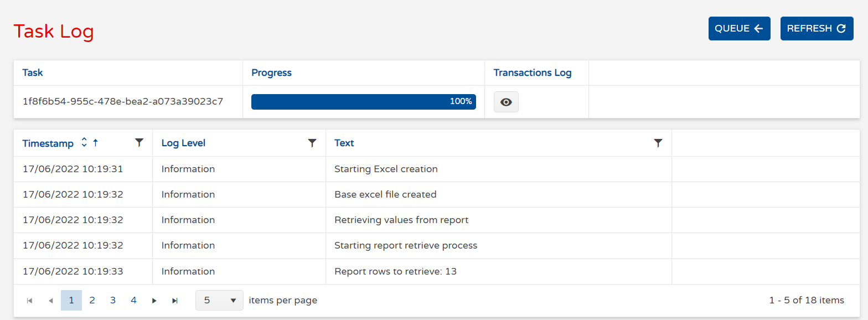Jump to the last page arrow
868x320 pixels.
point(175,301)
